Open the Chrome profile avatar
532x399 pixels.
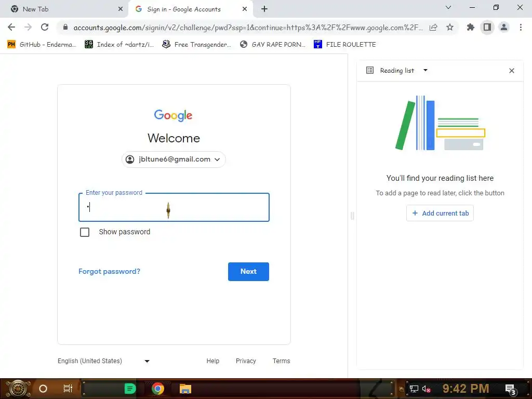coord(504,27)
